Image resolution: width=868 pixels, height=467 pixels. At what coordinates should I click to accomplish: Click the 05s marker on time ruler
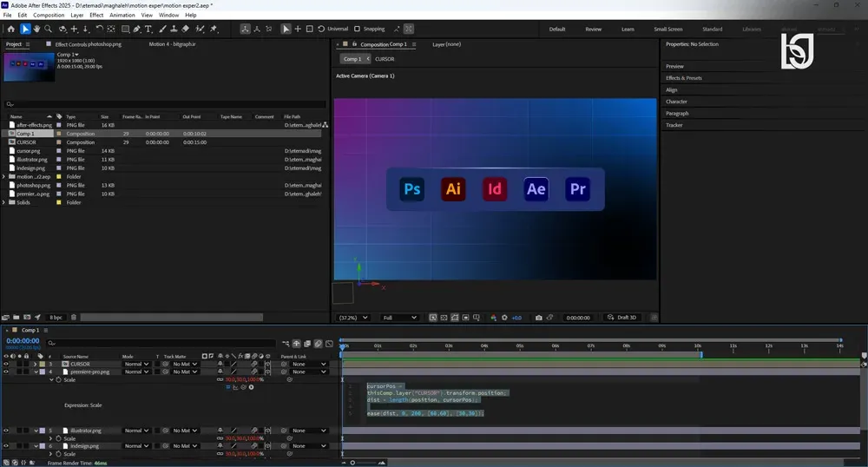tap(520, 345)
